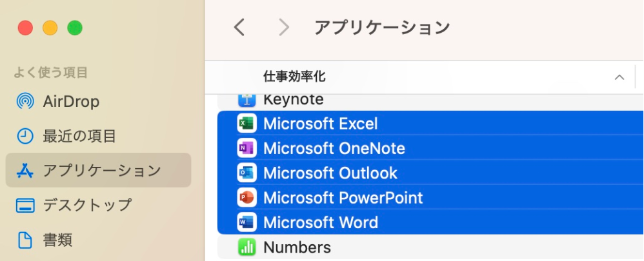The width and height of the screenshot is (644, 261).
Task: Minimize the window using the yellow button
Action: coord(50,28)
